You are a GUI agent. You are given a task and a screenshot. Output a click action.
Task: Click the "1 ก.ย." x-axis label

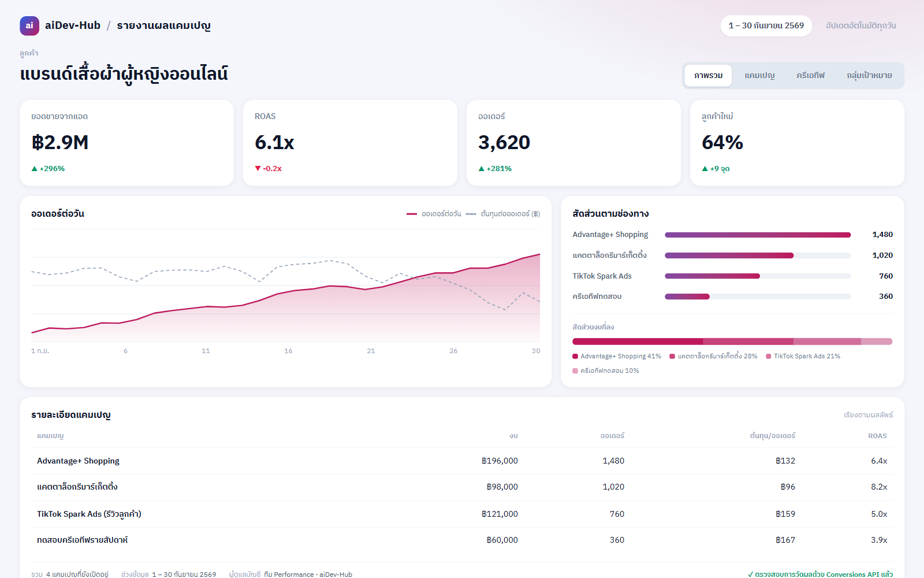click(x=40, y=351)
